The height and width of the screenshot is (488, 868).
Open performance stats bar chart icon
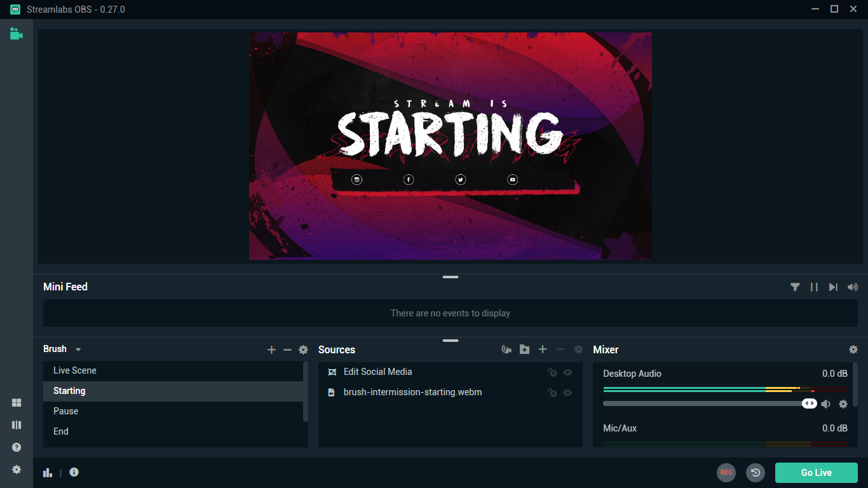coord(48,472)
